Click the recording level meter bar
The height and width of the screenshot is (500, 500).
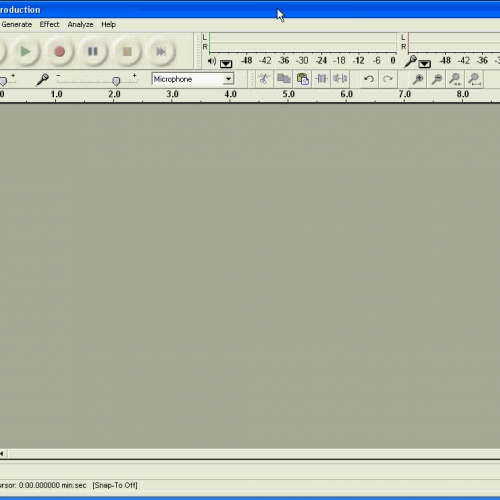click(454, 42)
